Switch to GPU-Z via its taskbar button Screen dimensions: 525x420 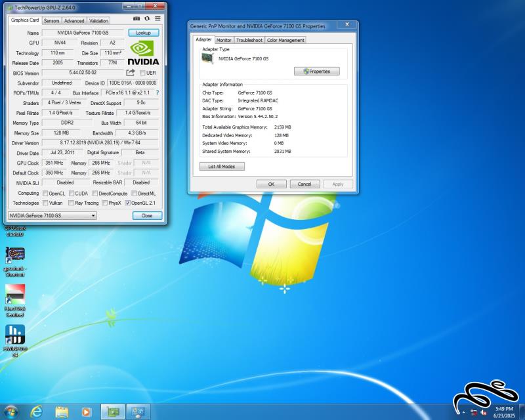[112, 411]
